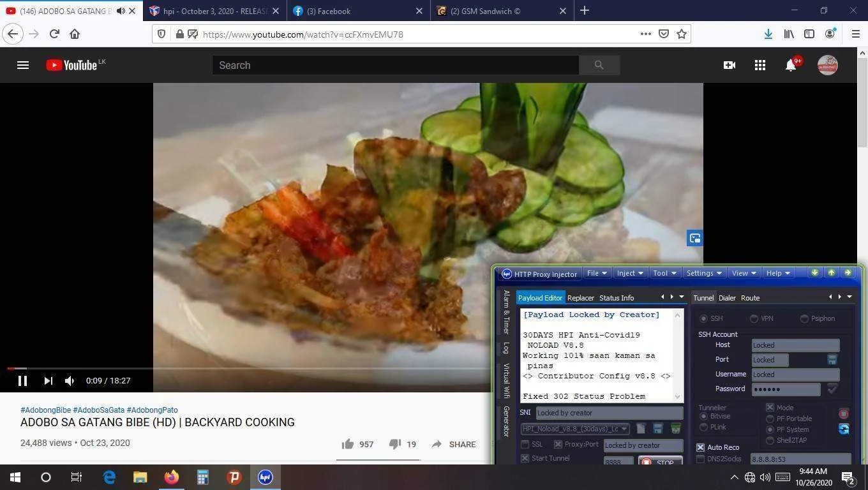Bookmark this page with the star
Image resolution: width=868 pixels, height=490 pixels.
[682, 34]
